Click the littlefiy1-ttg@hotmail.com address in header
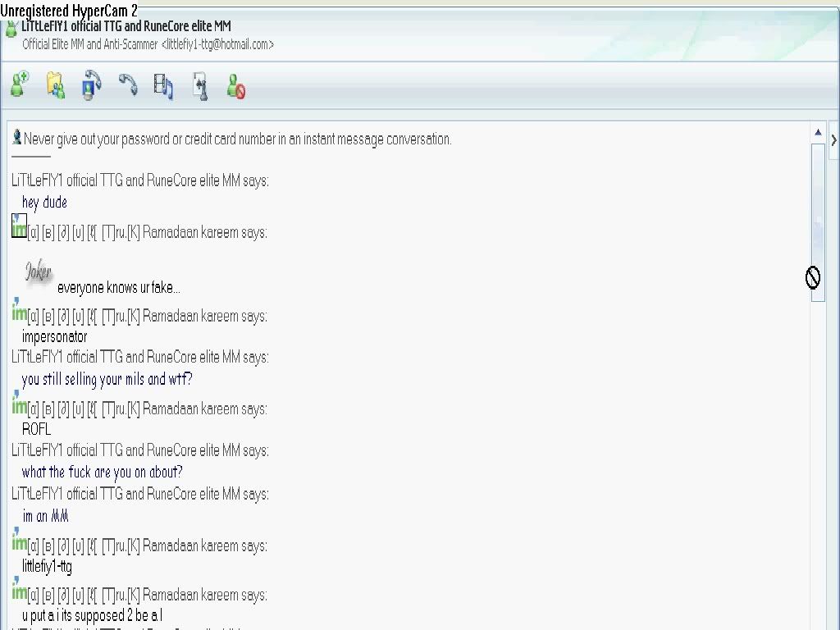 click(x=217, y=44)
